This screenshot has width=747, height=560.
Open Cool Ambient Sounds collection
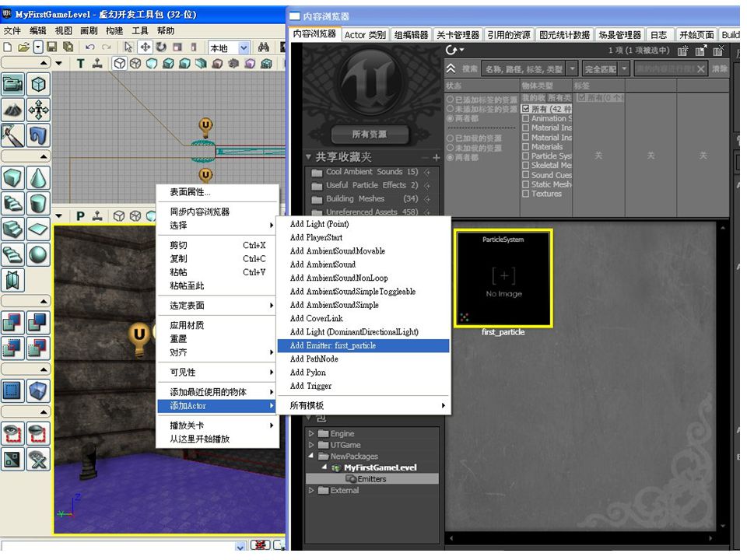point(372,172)
